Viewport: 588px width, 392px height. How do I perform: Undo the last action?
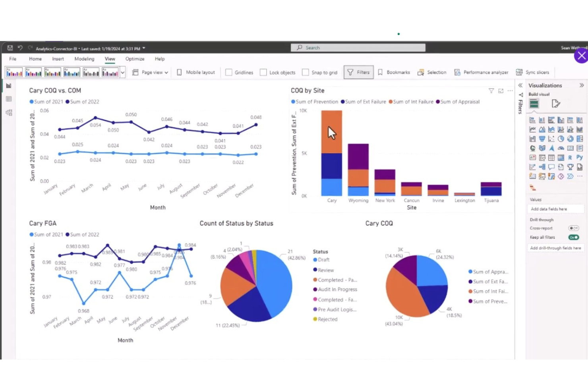(x=20, y=48)
